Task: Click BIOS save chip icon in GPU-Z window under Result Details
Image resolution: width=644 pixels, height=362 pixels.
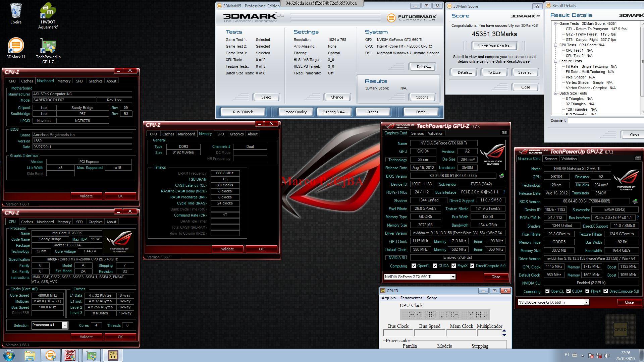Action: coord(635,201)
